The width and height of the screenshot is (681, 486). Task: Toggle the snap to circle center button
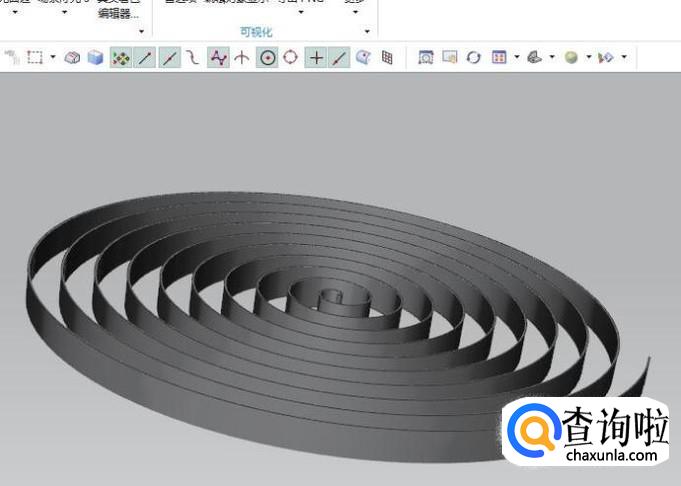tap(267, 58)
